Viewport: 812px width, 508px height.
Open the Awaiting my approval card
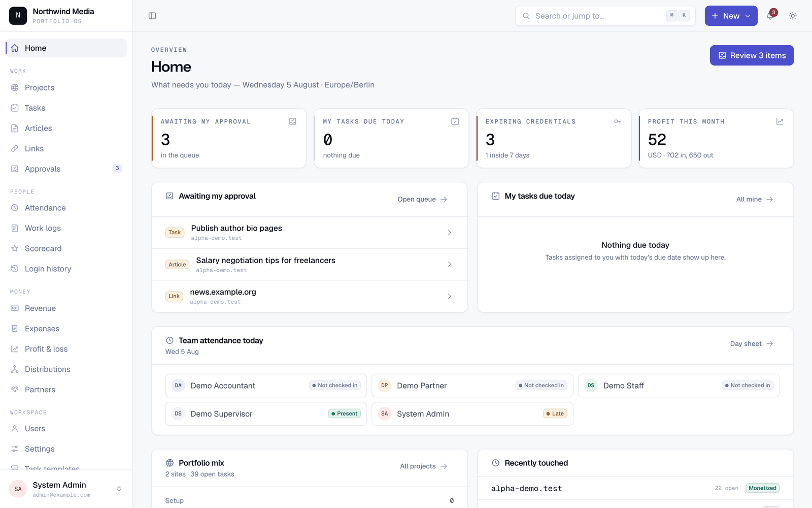pos(229,138)
